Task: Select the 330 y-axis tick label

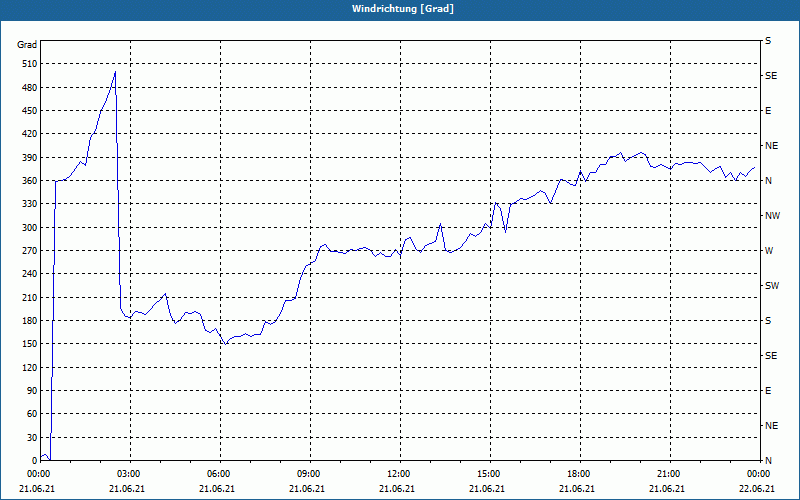Action: (x=30, y=204)
